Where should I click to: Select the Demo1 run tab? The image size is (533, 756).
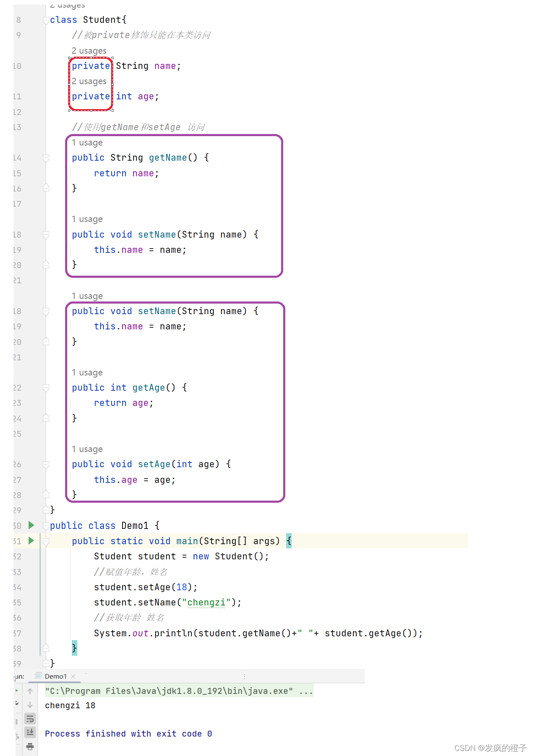pyautogui.click(x=55, y=677)
